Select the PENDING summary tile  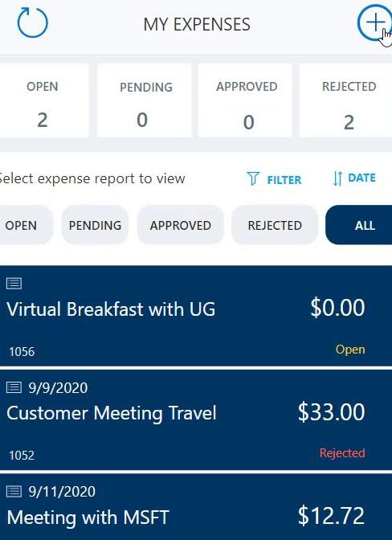(145, 100)
